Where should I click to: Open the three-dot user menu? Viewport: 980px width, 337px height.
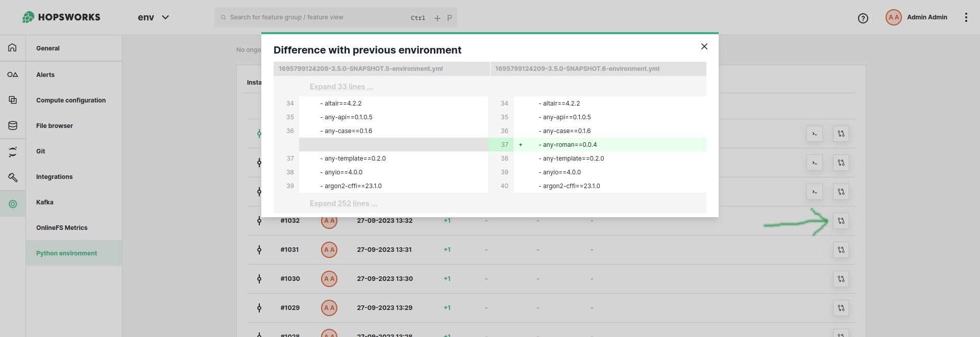[x=966, y=17]
